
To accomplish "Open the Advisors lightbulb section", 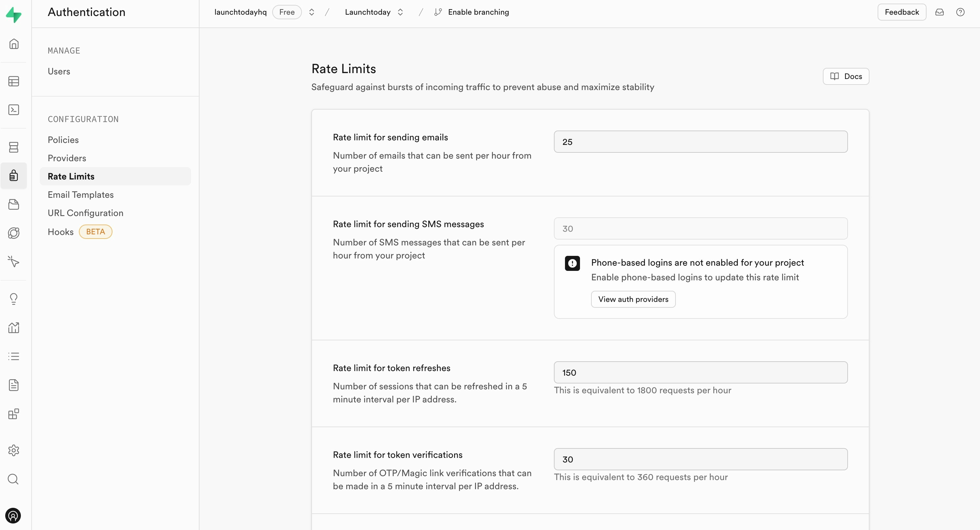I will coord(14,299).
